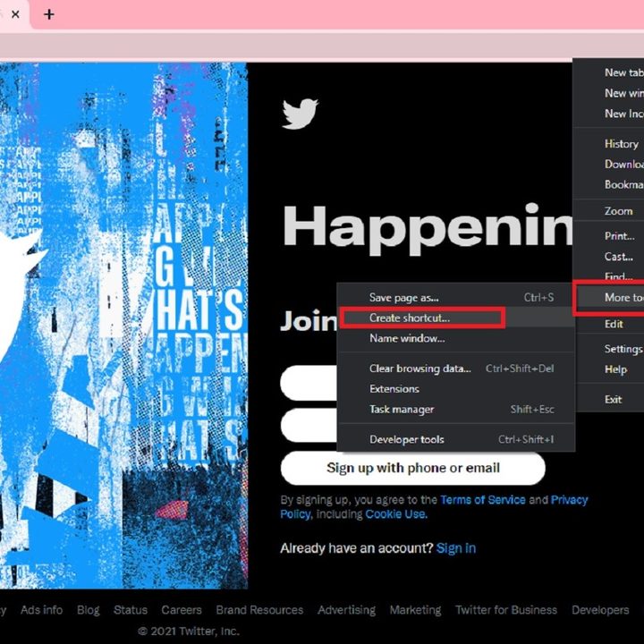Choose Print... in Chrome menu
The image size is (644, 644).
click(609, 236)
